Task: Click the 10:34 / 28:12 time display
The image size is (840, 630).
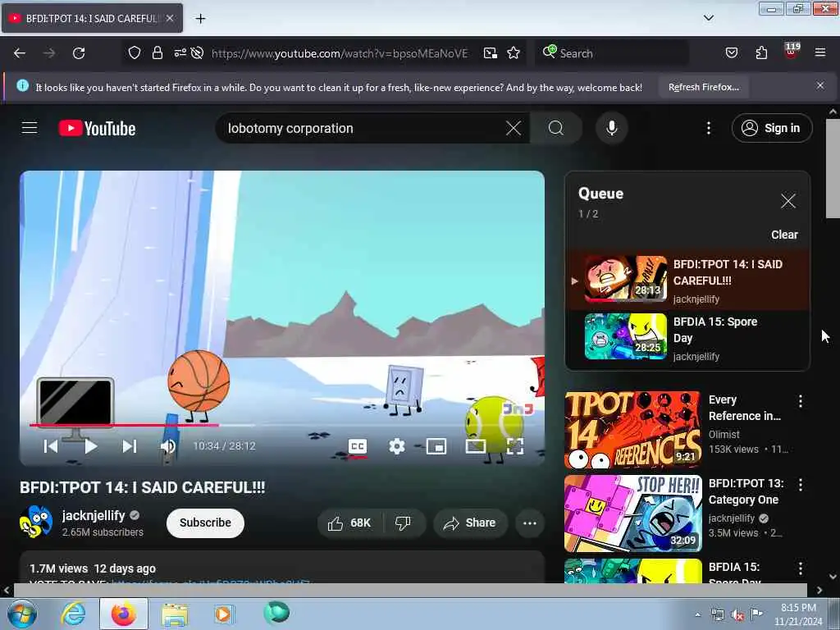Action: (224, 445)
